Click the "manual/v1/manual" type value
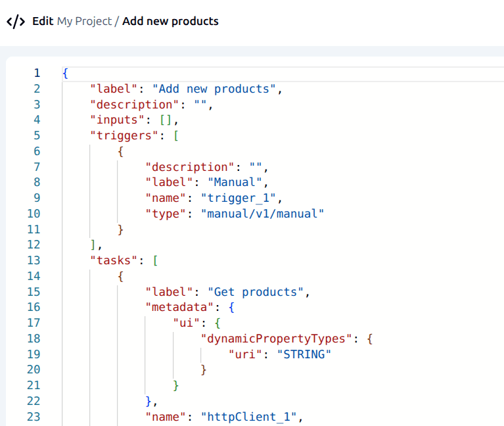This screenshot has height=426, width=504. tap(262, 214)
